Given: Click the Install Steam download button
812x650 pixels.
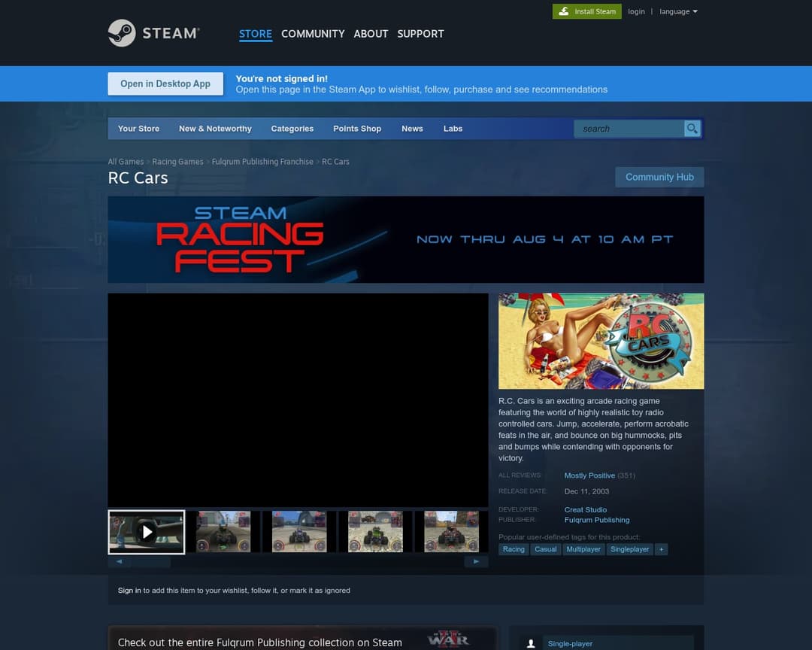Looking at the screenshot, I should (x=586, y=11).
